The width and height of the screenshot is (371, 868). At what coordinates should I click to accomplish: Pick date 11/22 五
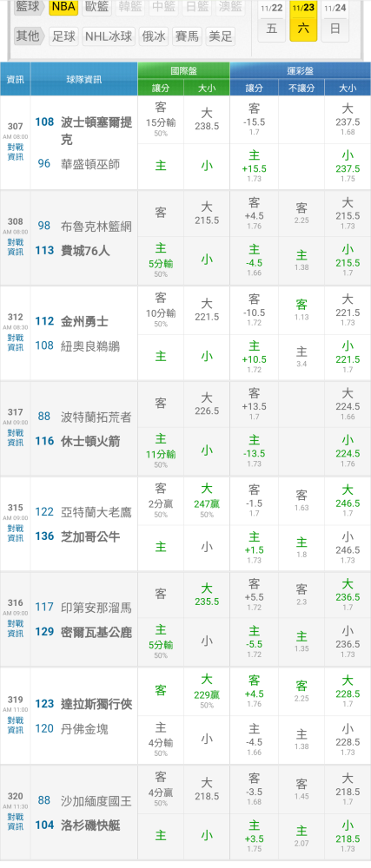point(271,21)
